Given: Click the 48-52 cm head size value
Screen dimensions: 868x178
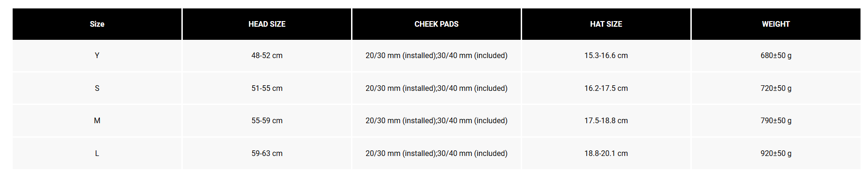Looking at the screenshot, I should point(267,55).
